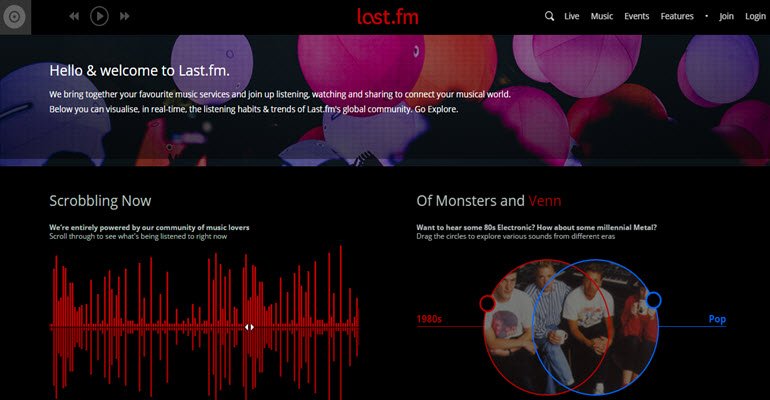Click the Join link
770x400 pixels.
[726, 16]
